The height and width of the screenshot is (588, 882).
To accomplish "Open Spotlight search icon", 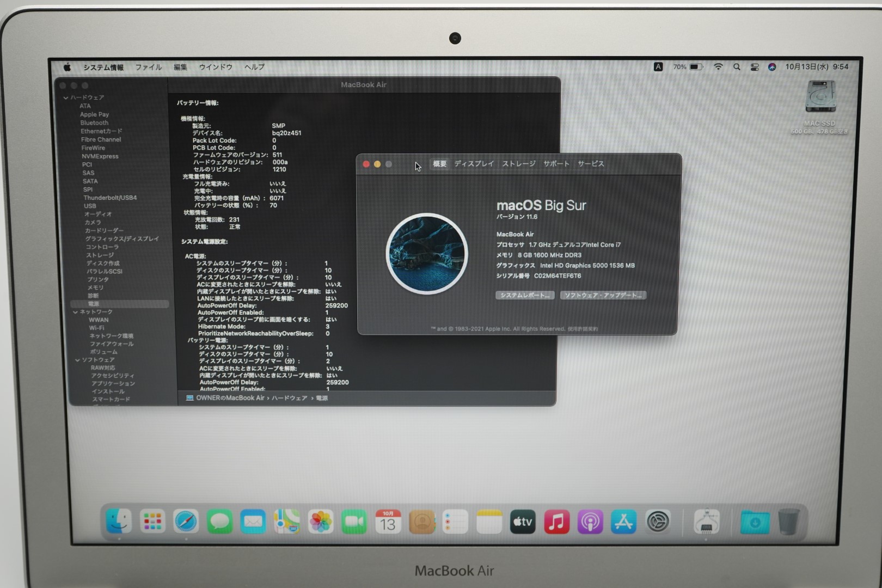I will (x=737, y=66).
